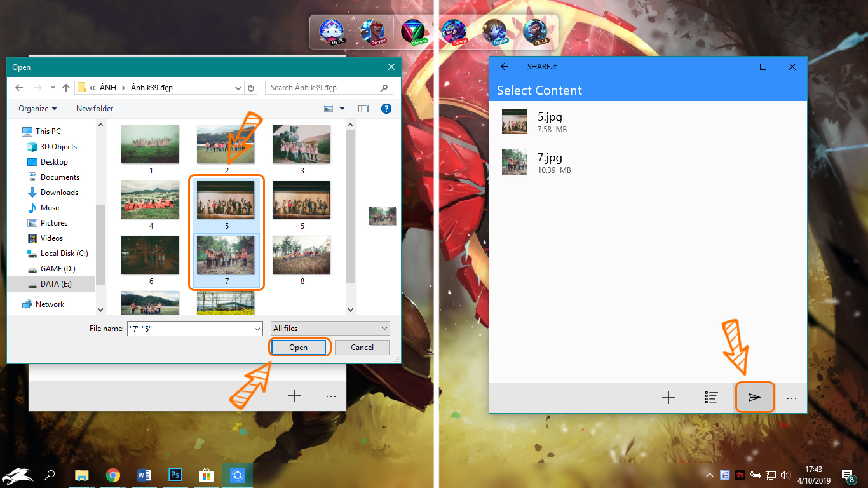Open the File name combo box dropdown
This screenshot has width=868, height=488.
(257, 329)
